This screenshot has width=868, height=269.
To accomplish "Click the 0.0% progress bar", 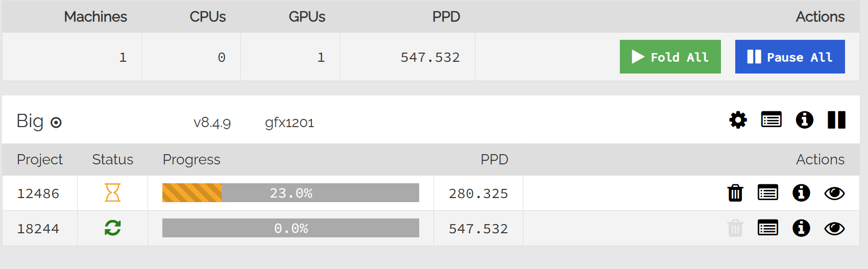I will coord(291,228).
